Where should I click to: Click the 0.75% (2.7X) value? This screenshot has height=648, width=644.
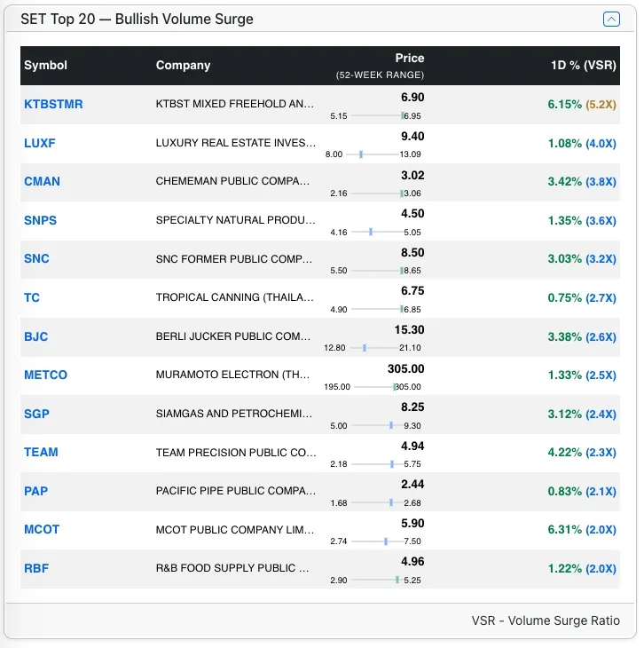coord(582,298)
